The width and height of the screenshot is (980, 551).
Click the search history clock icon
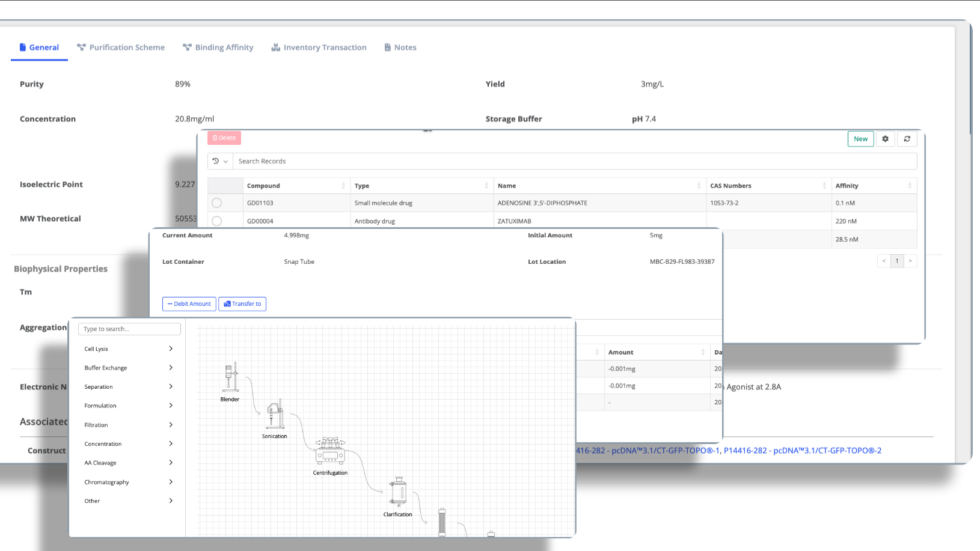pyautogui.click(x=216, y=161)
